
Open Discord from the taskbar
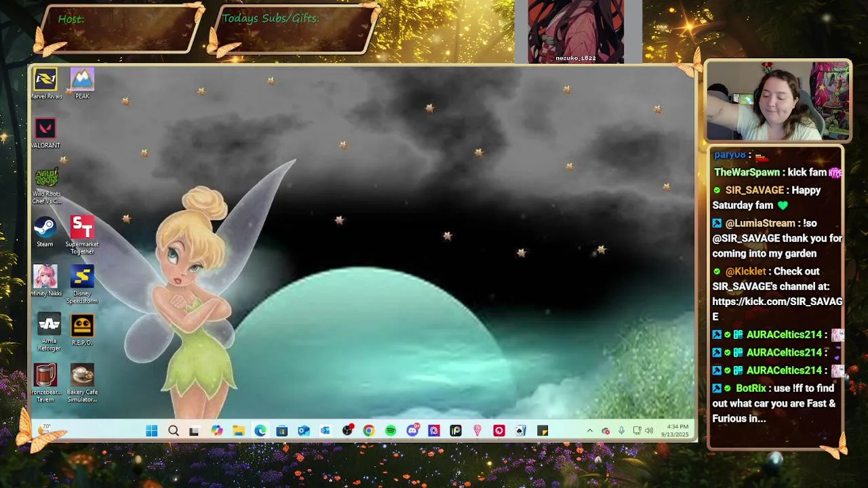pyautogui.click(x=412, y=431)
